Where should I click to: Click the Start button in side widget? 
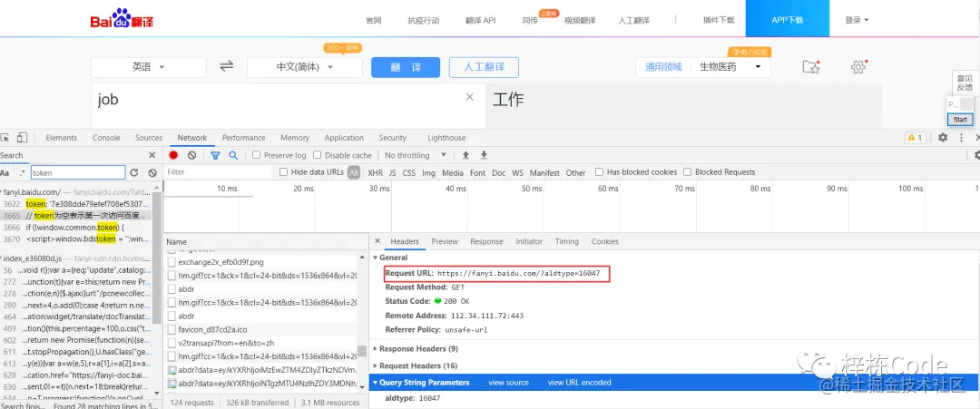click(959, 120)
